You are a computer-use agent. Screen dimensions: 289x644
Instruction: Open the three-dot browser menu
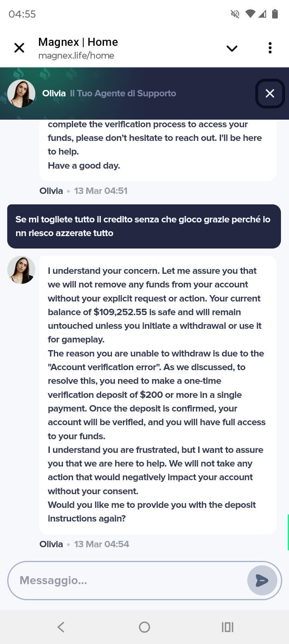pos(270,48)
